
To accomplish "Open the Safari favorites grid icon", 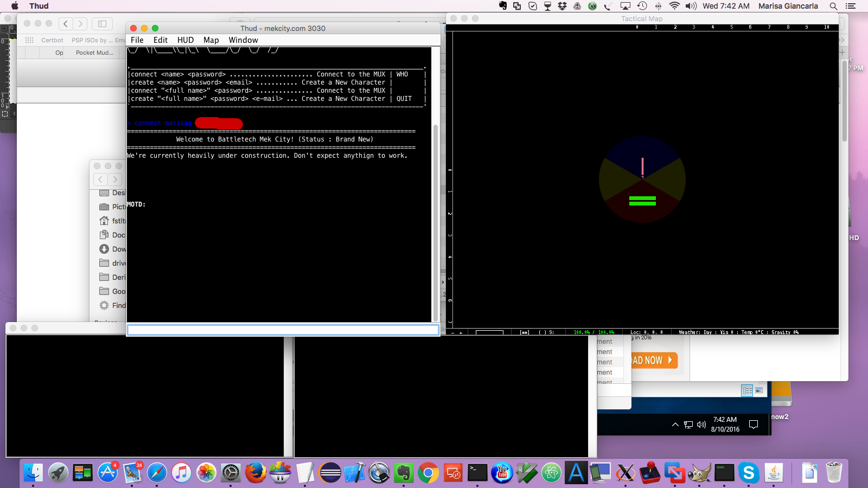I will click(29, 40).
